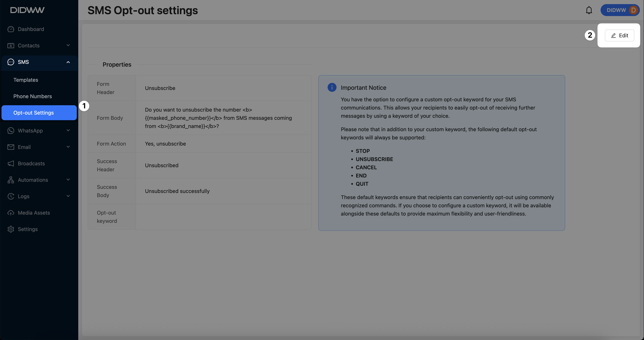Viewport: 644px width, 340px height.
Task: Click the Logs clock icon
Action: (11, 196)
